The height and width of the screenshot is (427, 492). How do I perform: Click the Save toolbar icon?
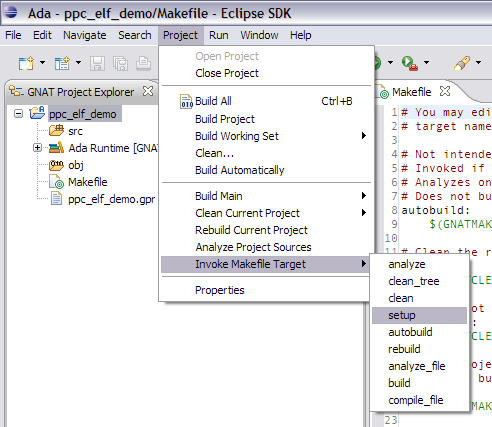(97, 63)
